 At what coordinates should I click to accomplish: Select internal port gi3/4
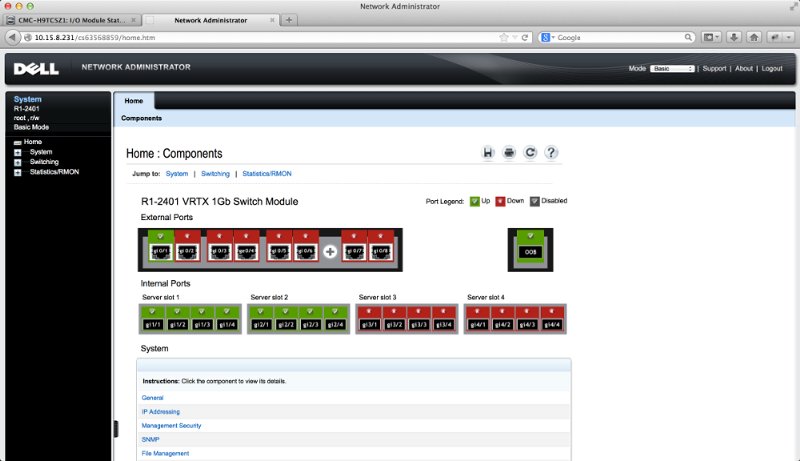444,319
